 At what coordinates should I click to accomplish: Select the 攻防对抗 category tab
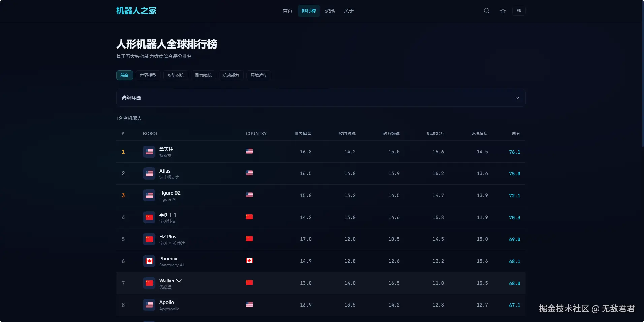click(176, 75)
